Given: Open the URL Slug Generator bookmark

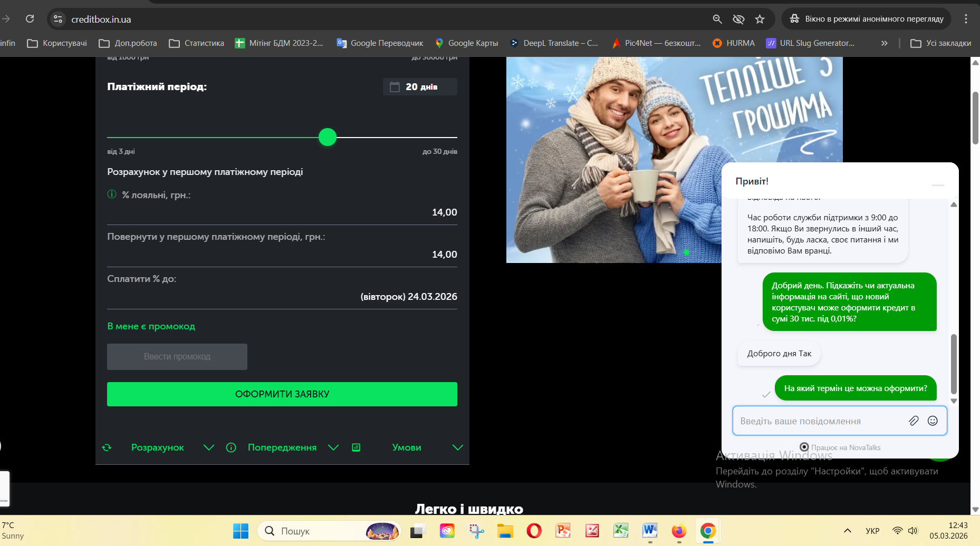Looking at the screenshot, I should pyautogui.click(x=810, y=43).
